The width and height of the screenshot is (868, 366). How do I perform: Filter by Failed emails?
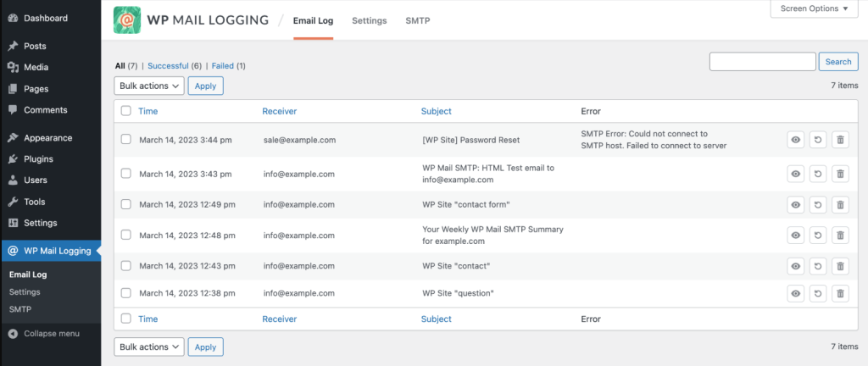click(223, 66)
